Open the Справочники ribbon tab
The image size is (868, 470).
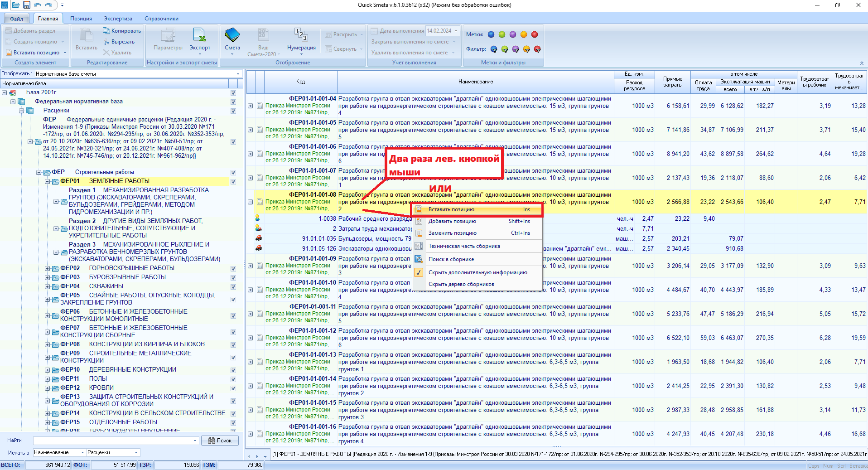click(161, 19)
